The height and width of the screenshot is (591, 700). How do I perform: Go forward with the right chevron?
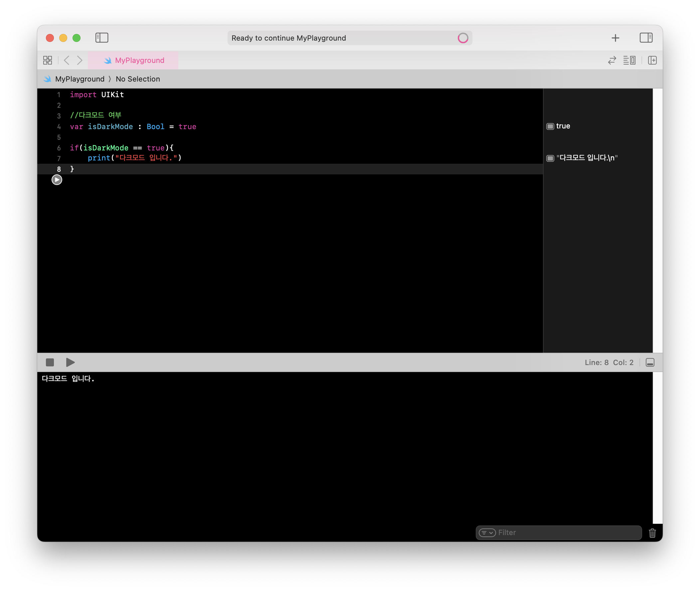point(80,60)
